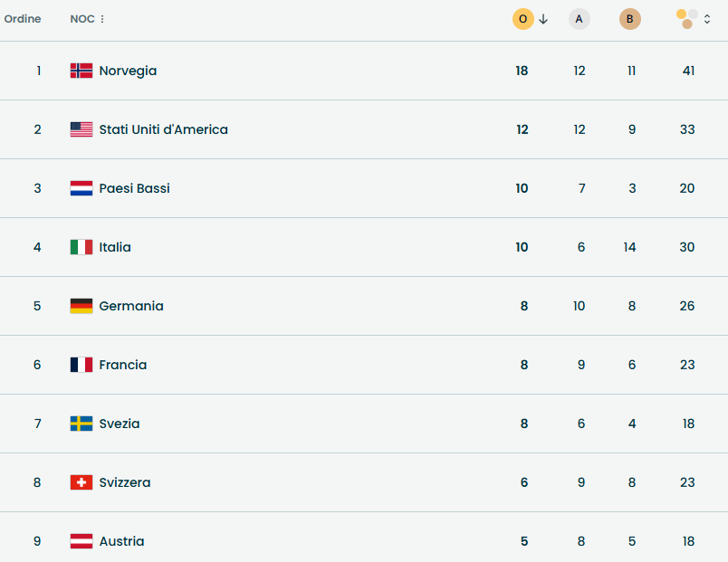The width and height of the screenshot is (728, 562).
Task: Click the total medals icon
Action: point(687,19)
